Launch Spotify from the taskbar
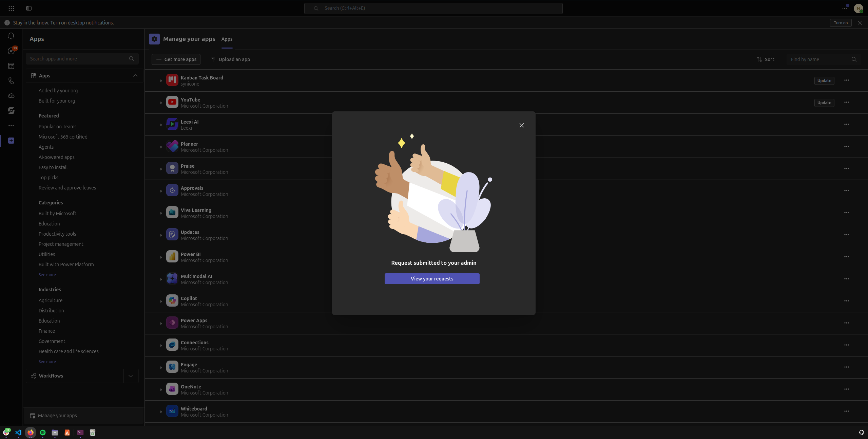 tap(43, 432)
